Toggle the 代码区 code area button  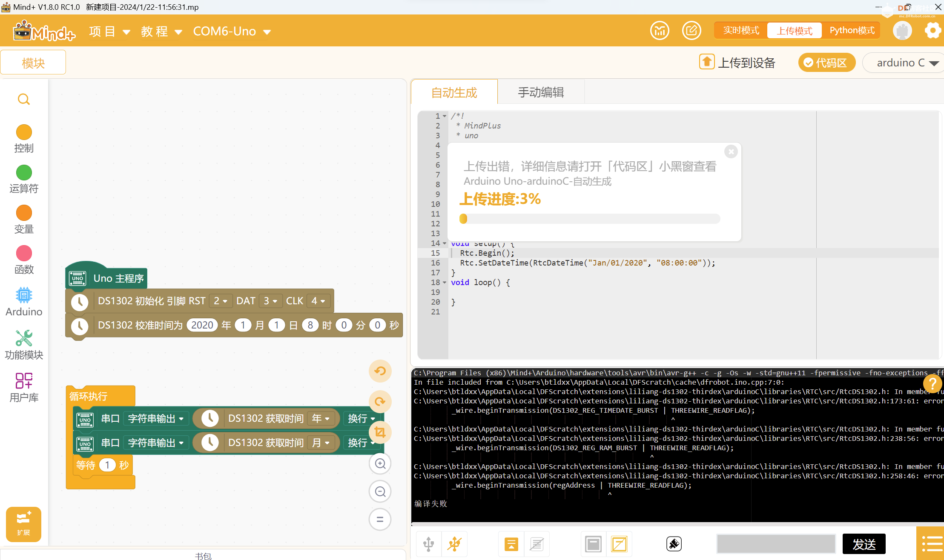click(826, 63)
